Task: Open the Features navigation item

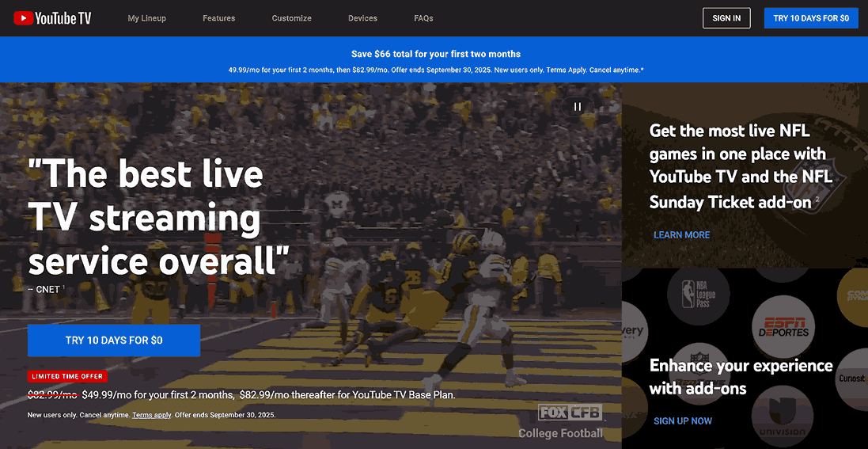Action: (x=218, y=18)
